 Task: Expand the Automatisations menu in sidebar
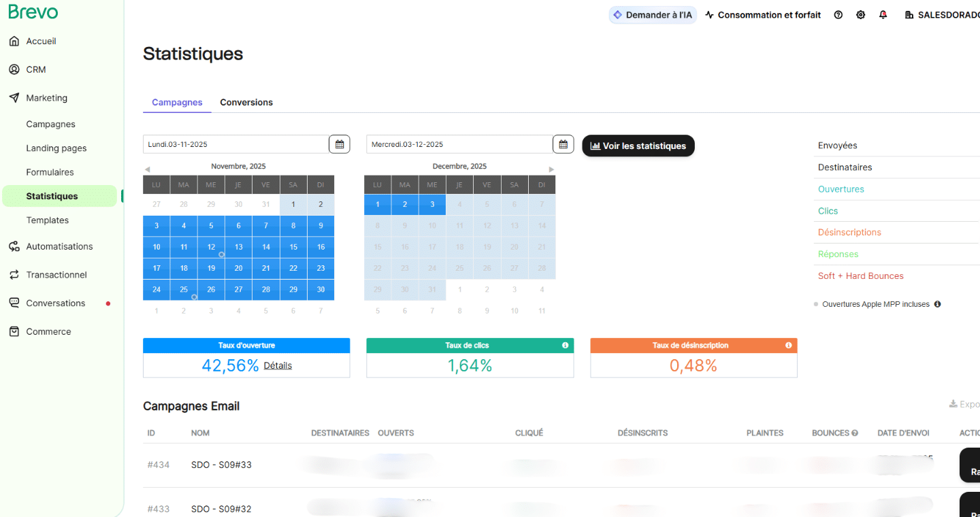click(x=59, y=246)
